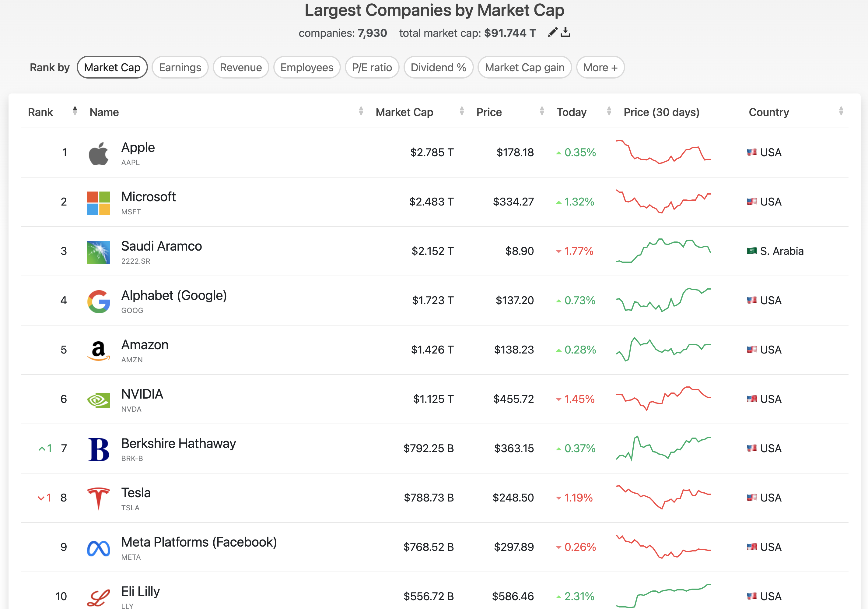This screenshot has width=868, height=609.
Task: Choose the Revenue ranking tab
Action: pos(240,67)
